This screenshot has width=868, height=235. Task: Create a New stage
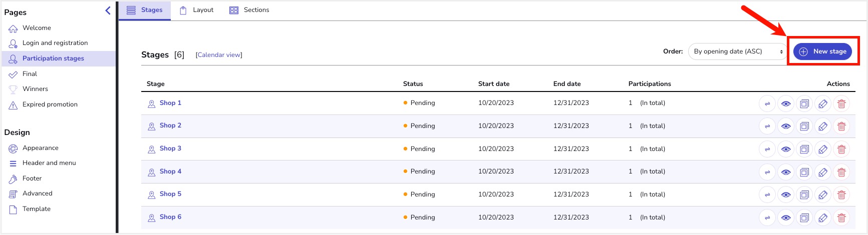tap(822, 51)
